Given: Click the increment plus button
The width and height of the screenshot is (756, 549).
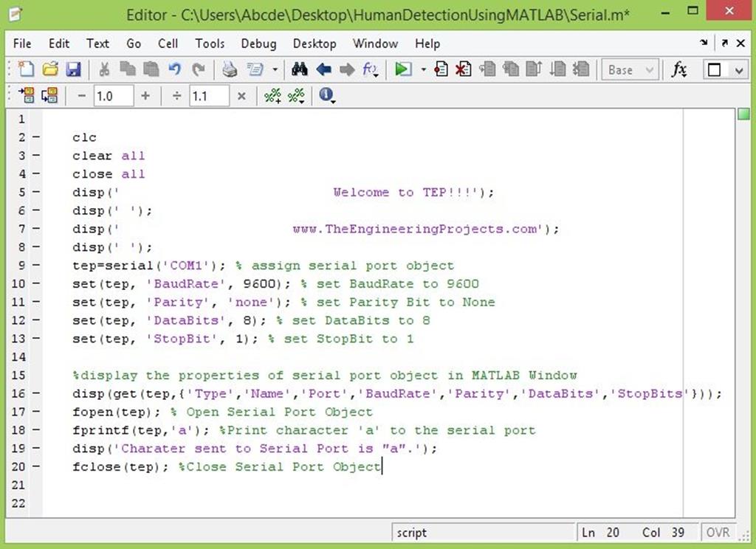Looking at the screenshot, I should [145, 95].
